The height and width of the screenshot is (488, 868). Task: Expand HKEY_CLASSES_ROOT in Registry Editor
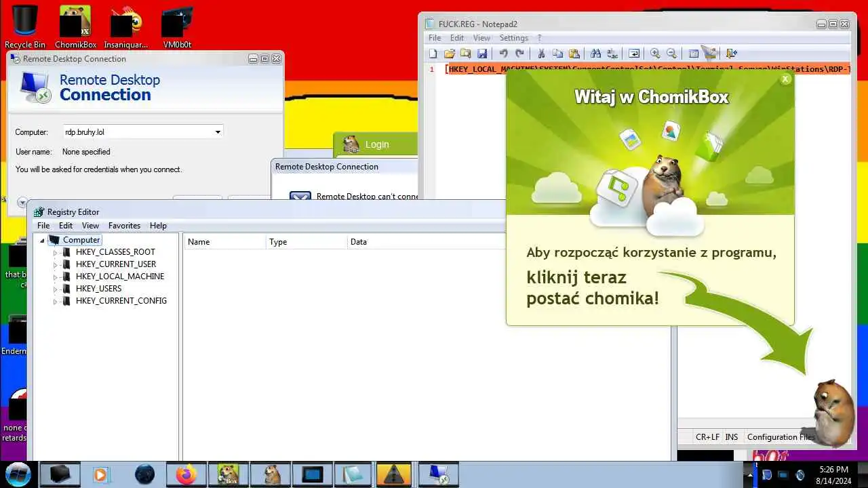(55, 252)
